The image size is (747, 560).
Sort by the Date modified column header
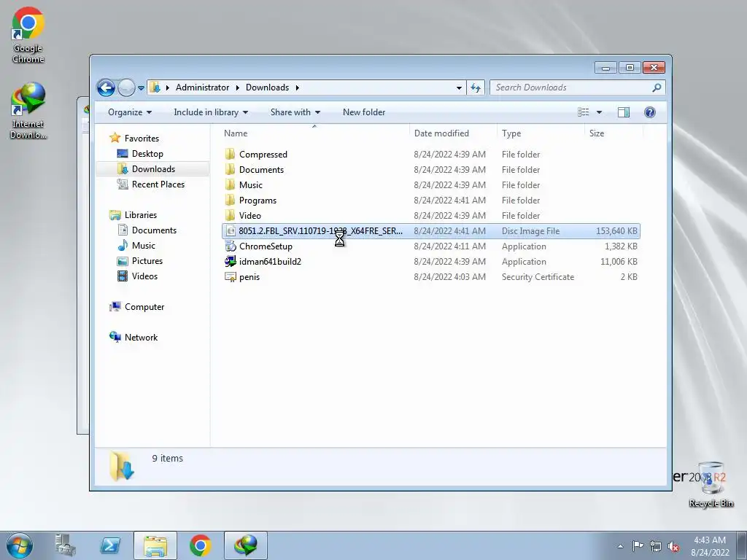click(x=441, y=133)
